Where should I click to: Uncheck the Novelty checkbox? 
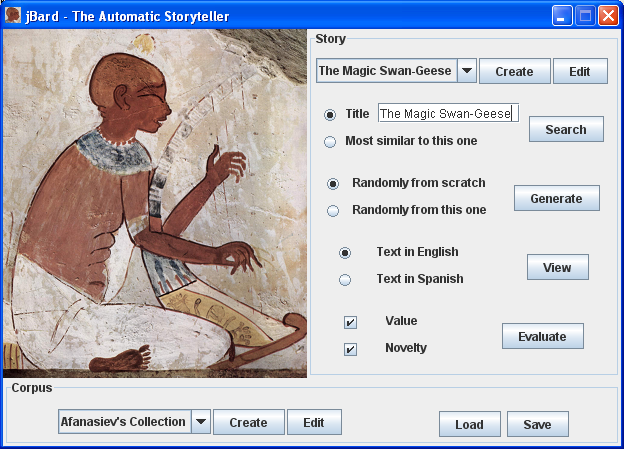coord(351,349)
